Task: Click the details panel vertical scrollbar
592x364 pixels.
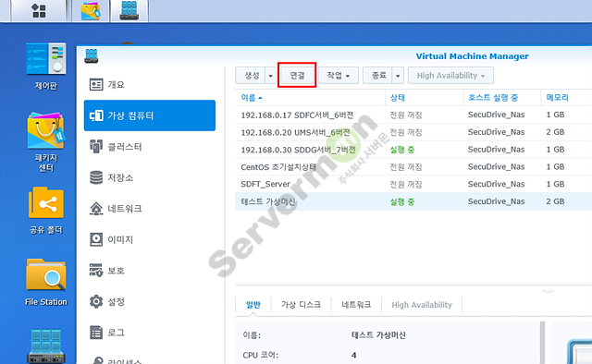Action: [x=542, y=343]
